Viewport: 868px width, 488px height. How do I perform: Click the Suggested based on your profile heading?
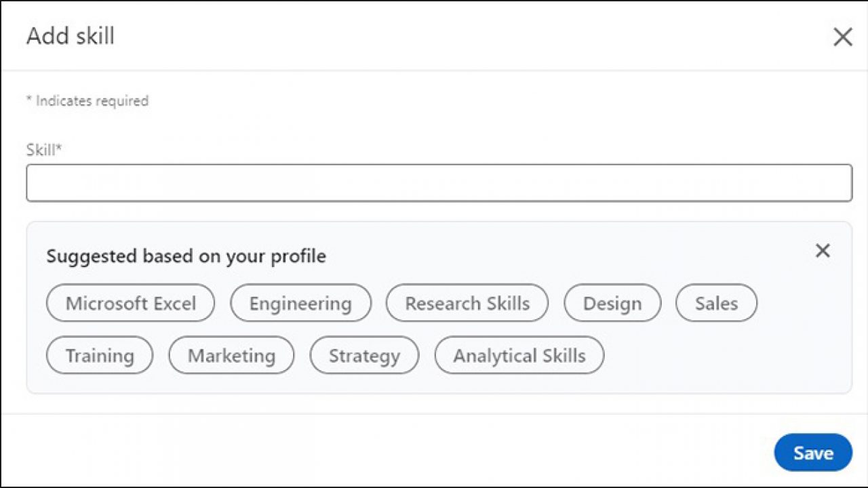pos(186,256)
